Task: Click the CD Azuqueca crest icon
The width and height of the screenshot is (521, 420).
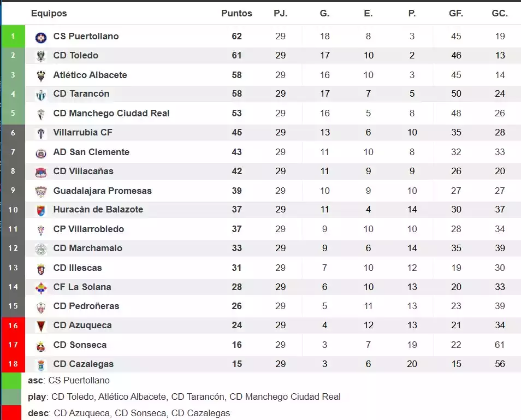Action: (x=41, y=326)
